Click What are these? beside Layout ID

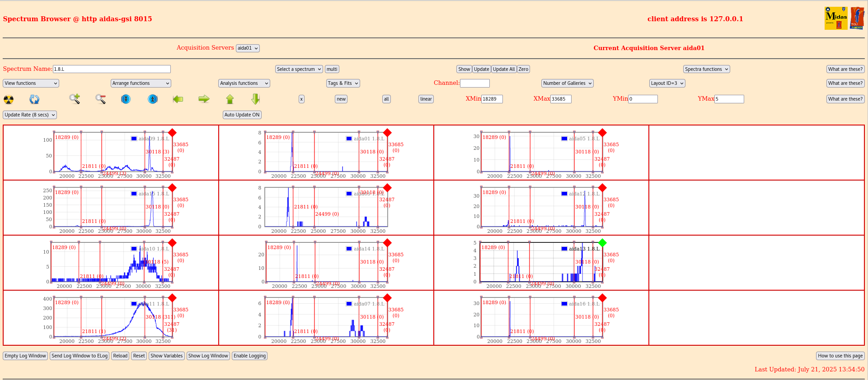pyautogui.click(x=845, y=83)
